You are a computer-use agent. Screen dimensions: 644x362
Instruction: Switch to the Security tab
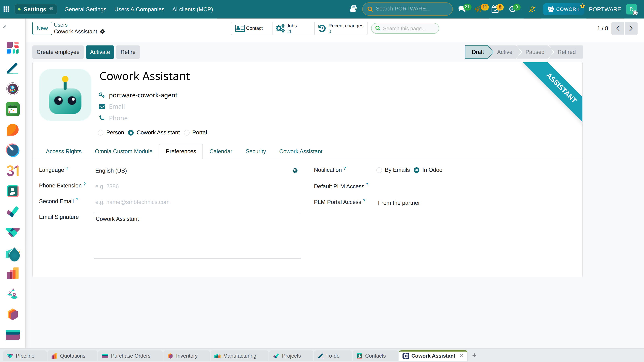pos(256,151)
